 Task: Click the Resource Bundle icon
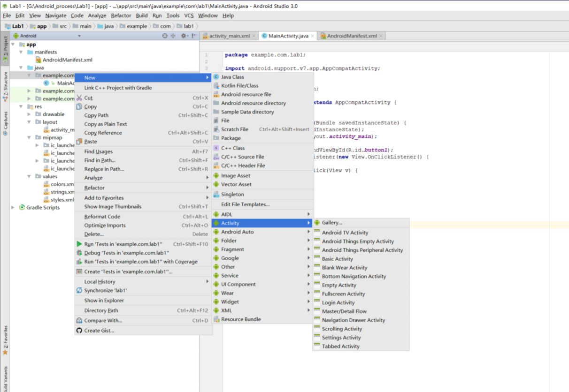point(216,319)
